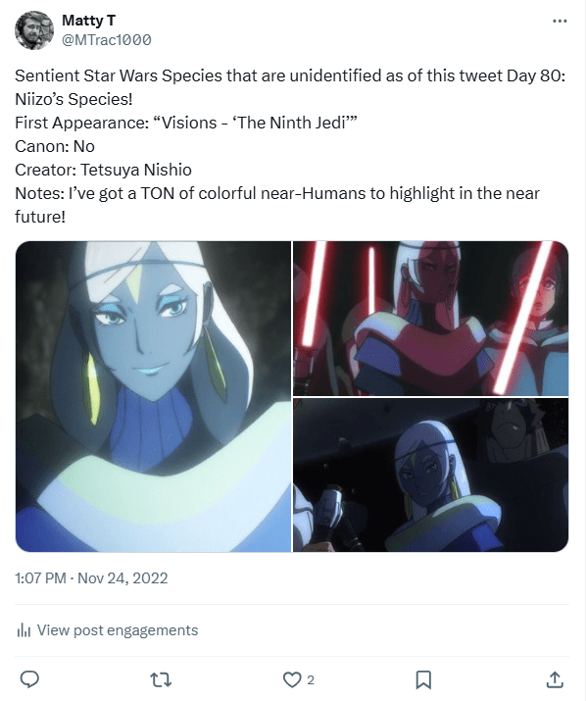Open the 1:07 PM Nov 24, 2022 timestamp
Image resolution: width=588 pixels, height=701 pixels.
pyautogui.click(x=91, y=578)
